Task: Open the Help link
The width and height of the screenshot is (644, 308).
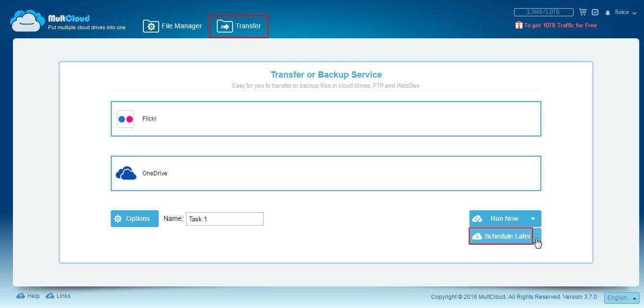Action: point(28,296)
